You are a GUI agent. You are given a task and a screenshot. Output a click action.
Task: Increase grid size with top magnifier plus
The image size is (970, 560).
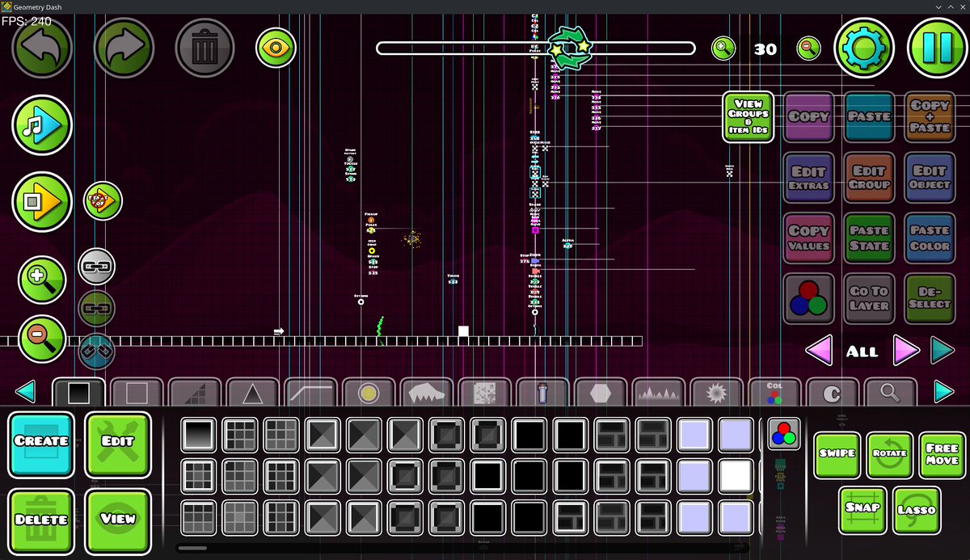(x=723, y=48)
